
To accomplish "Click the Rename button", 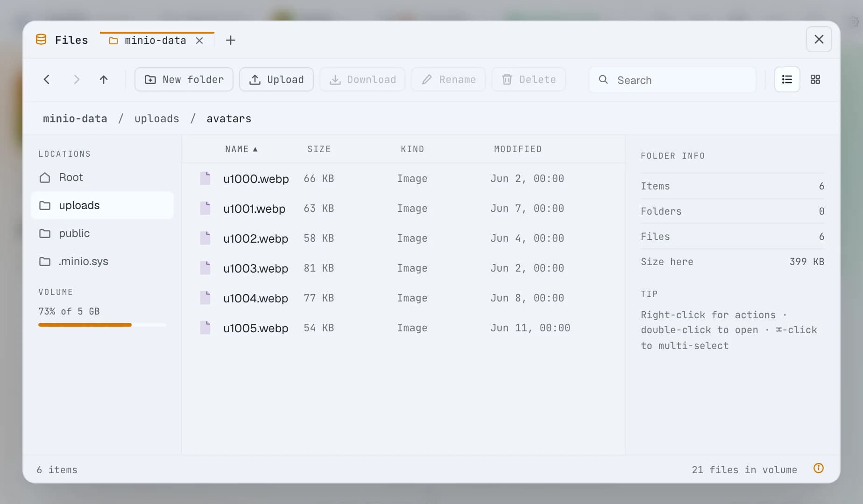I will coord(448,79).
